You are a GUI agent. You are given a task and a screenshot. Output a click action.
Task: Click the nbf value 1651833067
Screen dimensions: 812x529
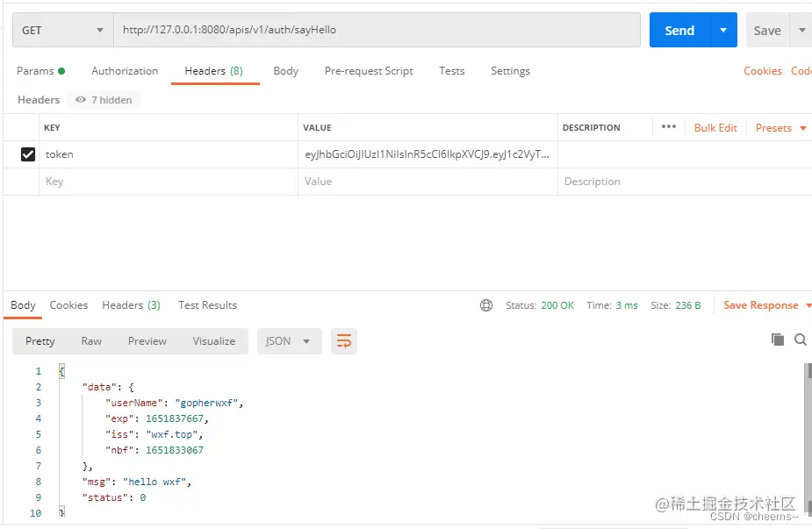click(175, 450)
